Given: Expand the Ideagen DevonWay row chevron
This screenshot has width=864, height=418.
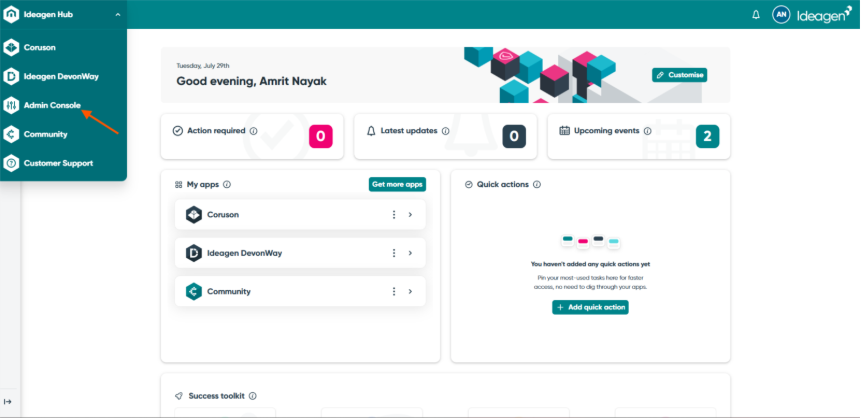Looking at the screenshot, I should click(x=411, y=253).
